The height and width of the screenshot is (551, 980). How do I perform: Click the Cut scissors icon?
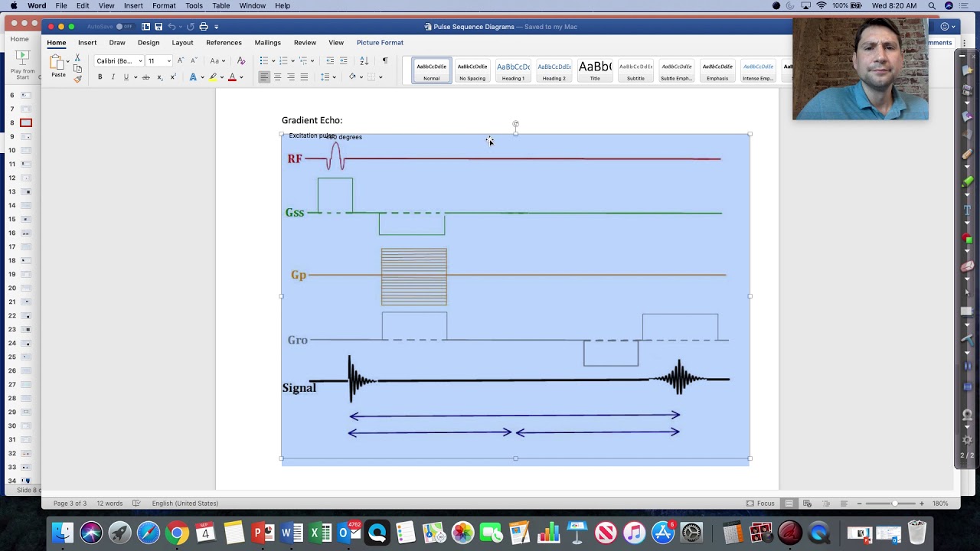point(77,58)
